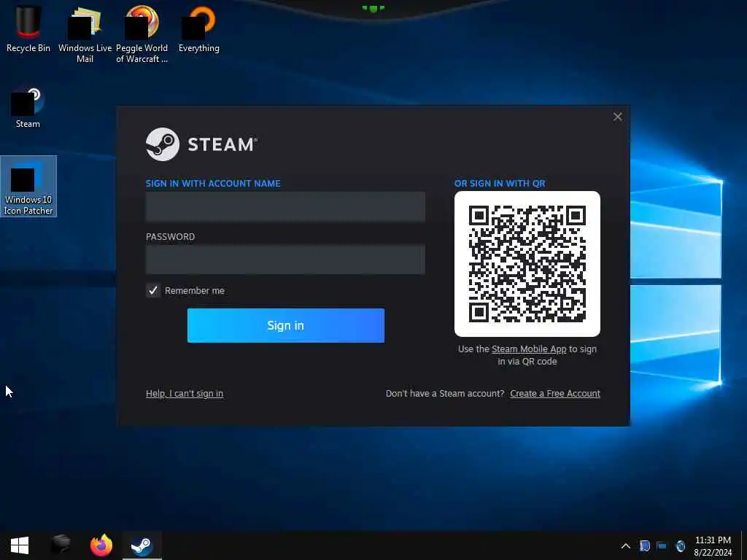Launch Firefox from the taskbar

(x=101, y=545)
